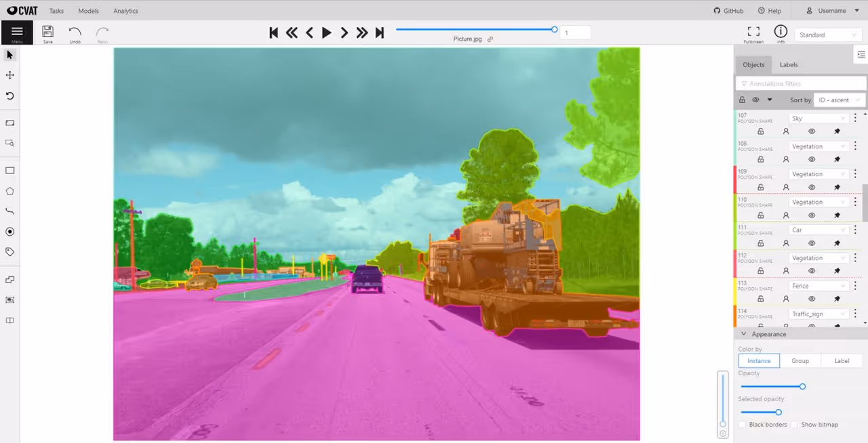Go to the next frame
This screenshot has height=443, width=868.
click(344, 33)
